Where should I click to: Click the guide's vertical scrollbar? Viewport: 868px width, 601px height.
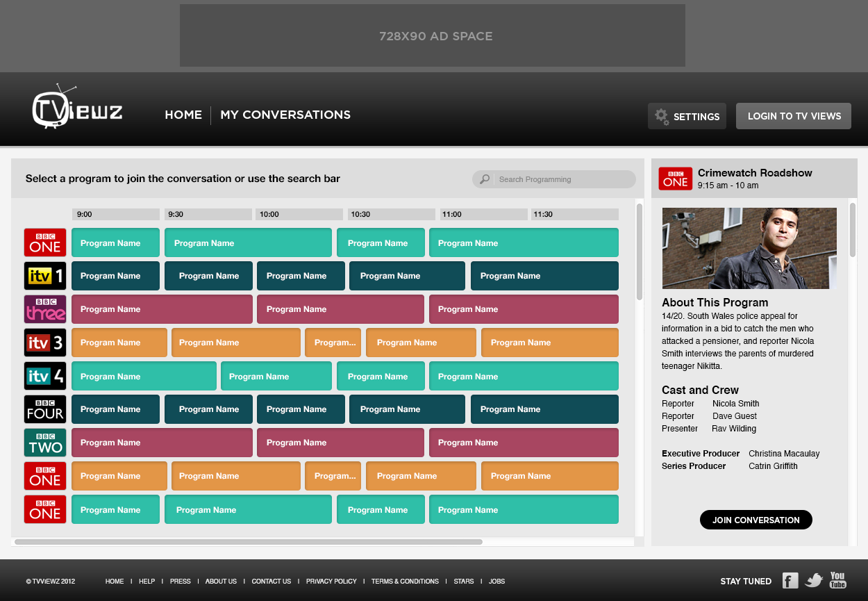640,252
